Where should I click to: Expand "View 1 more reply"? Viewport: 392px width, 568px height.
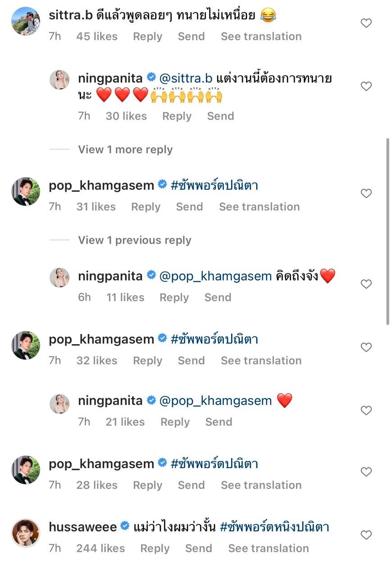125,150
